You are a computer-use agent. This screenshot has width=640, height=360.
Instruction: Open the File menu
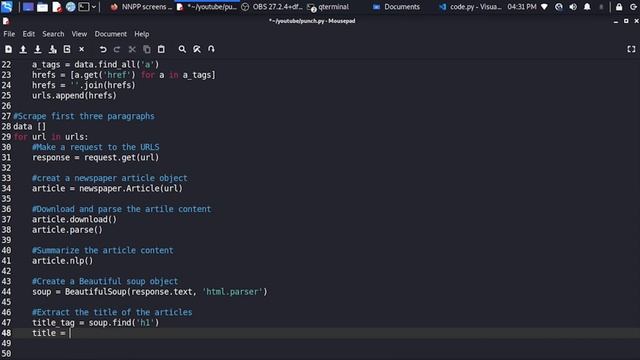[x=9, y=34]
